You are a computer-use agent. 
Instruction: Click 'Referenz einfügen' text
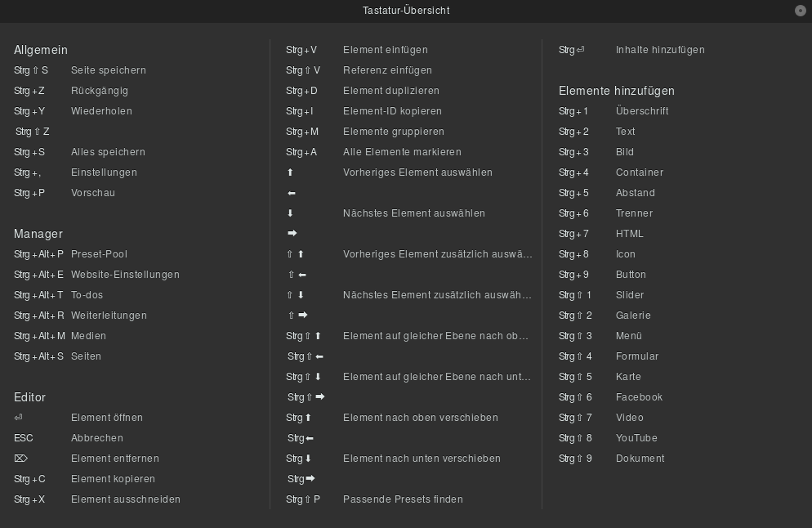387,70
